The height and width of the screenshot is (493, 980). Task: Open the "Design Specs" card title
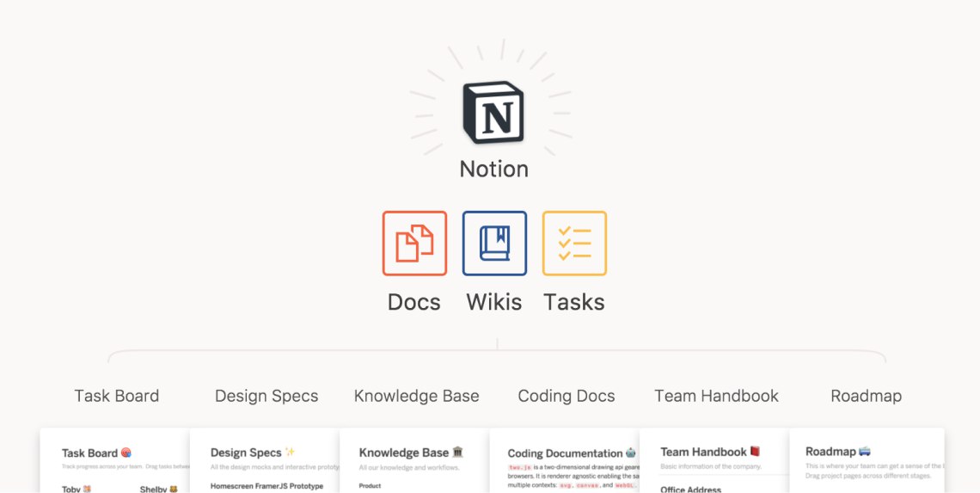pyautogui.click(x=246, y=453)
